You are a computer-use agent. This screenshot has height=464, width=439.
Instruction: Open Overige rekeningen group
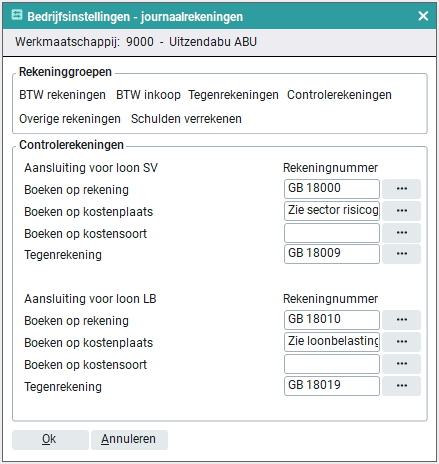pyautogui.click(x=70, y=119)
